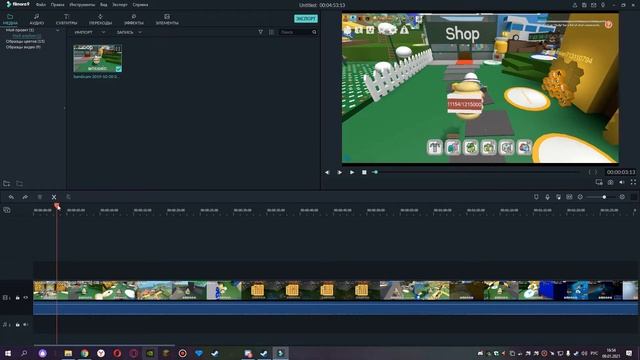Open preview quality display settings
This screenshot has width=640, height=360.
pyautogui.click(x=599, y=182)
